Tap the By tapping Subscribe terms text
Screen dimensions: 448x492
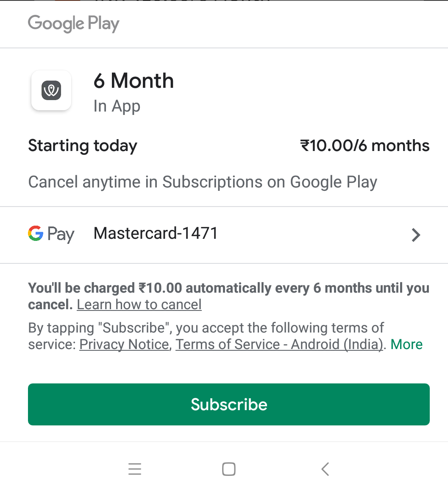pos(206,328)
